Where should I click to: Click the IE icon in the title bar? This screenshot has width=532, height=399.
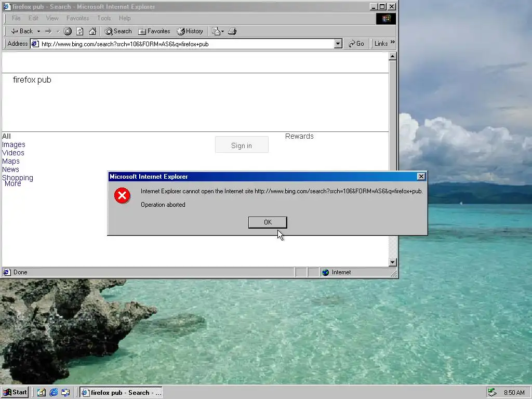[x=7, y=6]
